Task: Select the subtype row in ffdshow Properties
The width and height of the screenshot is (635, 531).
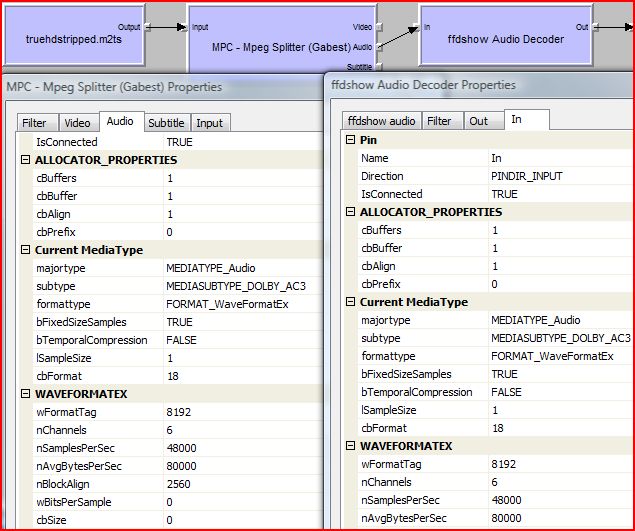Action: (x=496, y=338)
